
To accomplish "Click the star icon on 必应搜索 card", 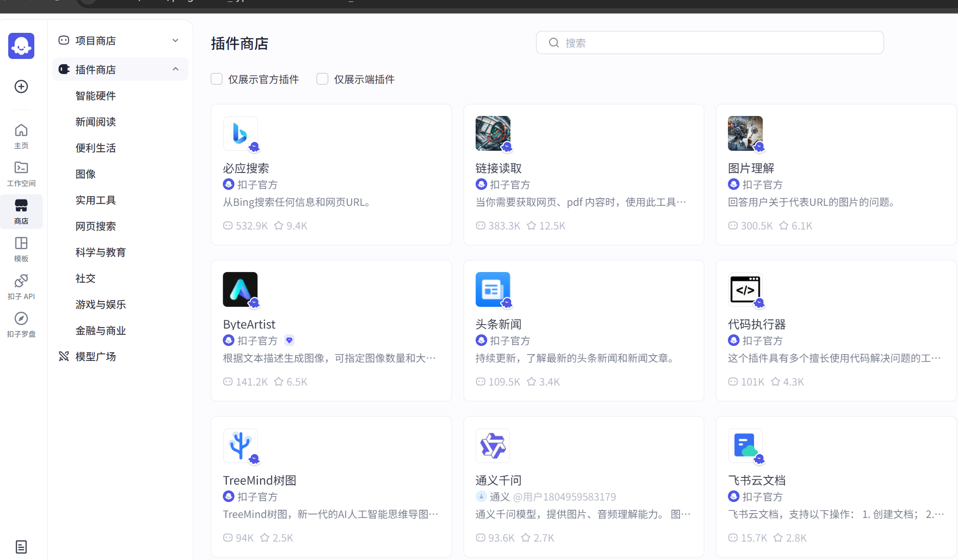I will coord(279,226).
